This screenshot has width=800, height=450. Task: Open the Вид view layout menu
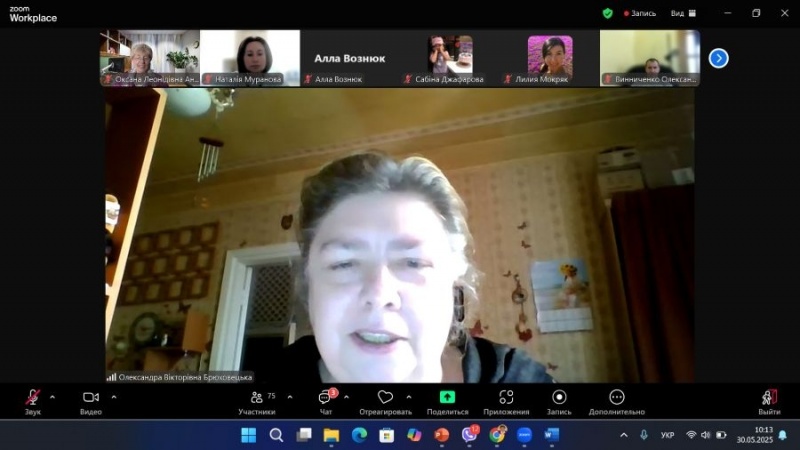(x=681, y=13)
